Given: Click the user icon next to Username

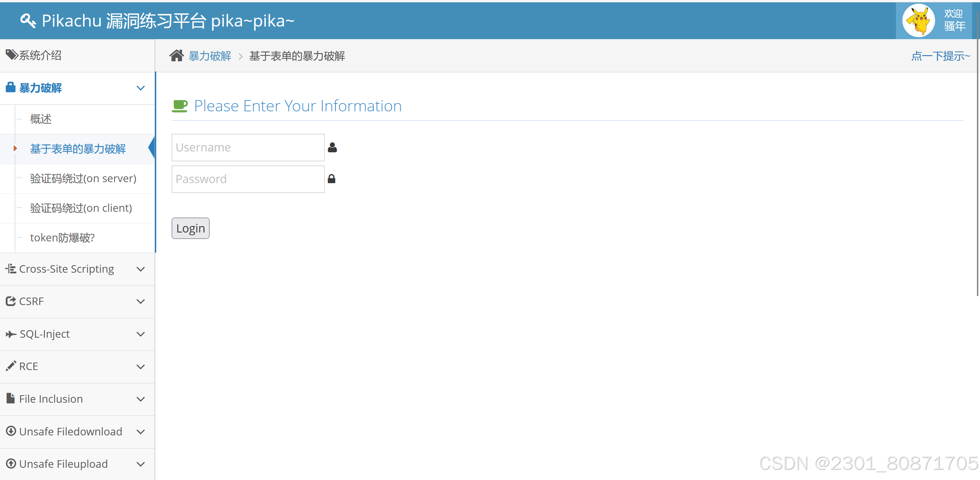Looking at the screenshot, I should click(332, 148).
